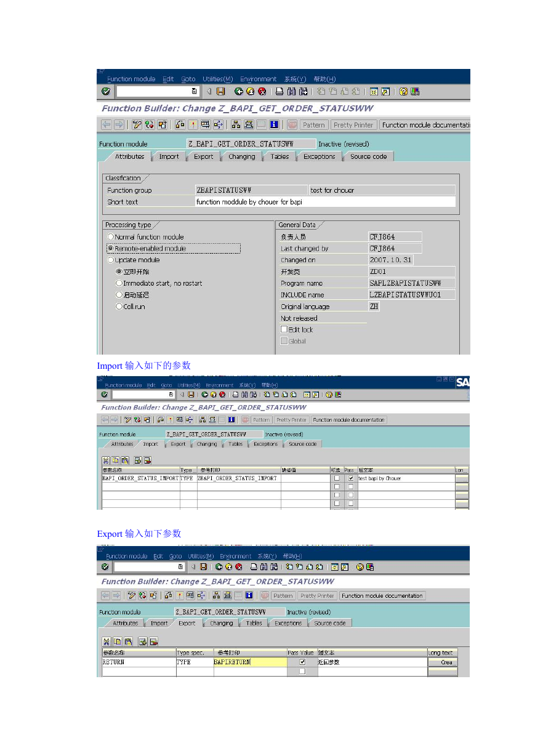535x756 pixels.
Task: Tick the Edit lock checkbox
Action: click(284, 329)
